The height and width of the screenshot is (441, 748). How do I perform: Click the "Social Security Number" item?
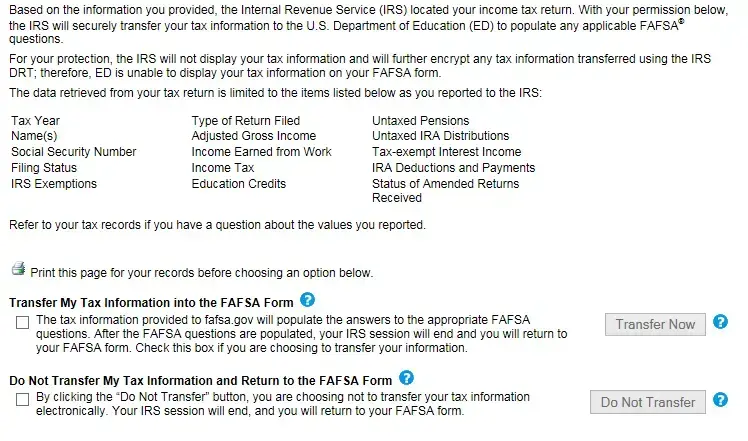pos(73,152)
